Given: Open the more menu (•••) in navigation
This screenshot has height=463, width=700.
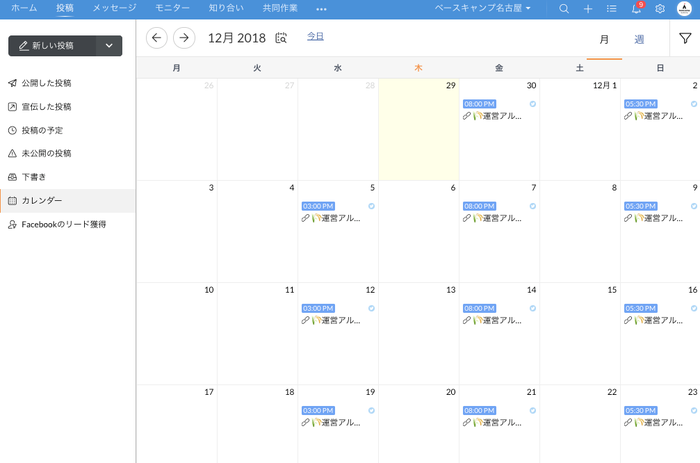Looking at the screenshot, I should (321, 8).
